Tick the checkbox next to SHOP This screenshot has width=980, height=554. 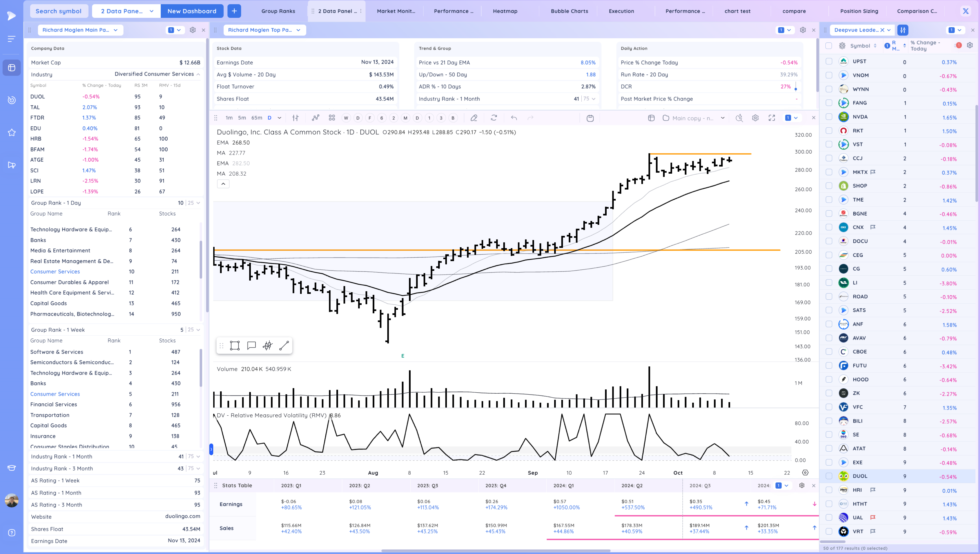829,186
